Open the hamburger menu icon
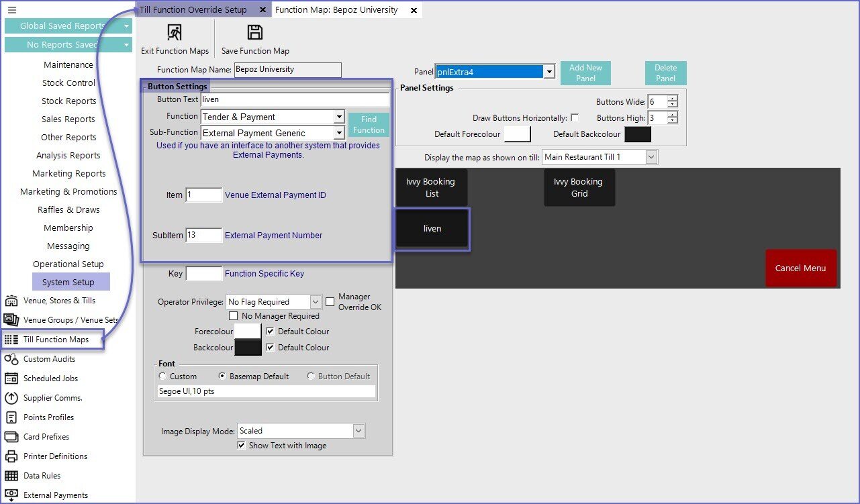This screenshot has width=860, height=504. pyautogui.click(x=11, y=10)
